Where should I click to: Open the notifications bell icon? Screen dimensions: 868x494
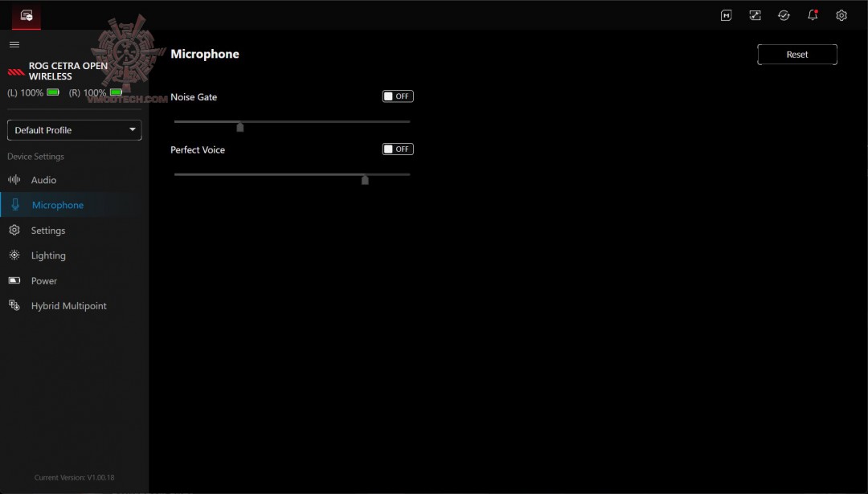coord(813,15)
